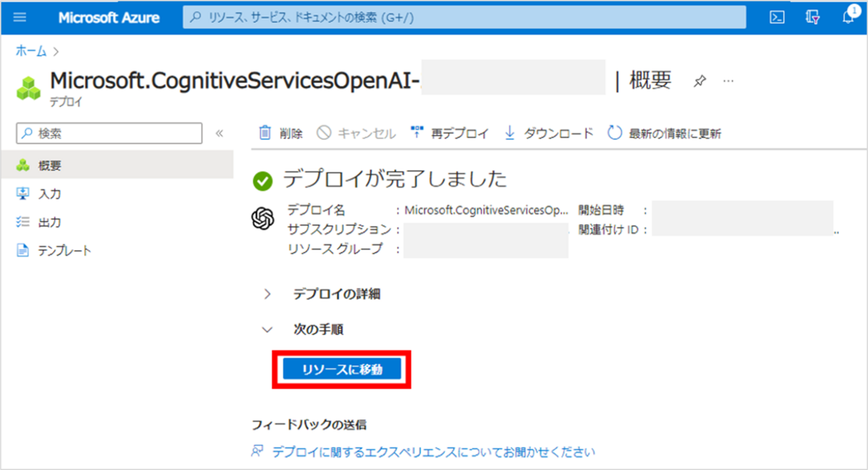The image size is (868, 470).
Task: Click the フィードバックの送信 heading text
Action: point(309,424)
